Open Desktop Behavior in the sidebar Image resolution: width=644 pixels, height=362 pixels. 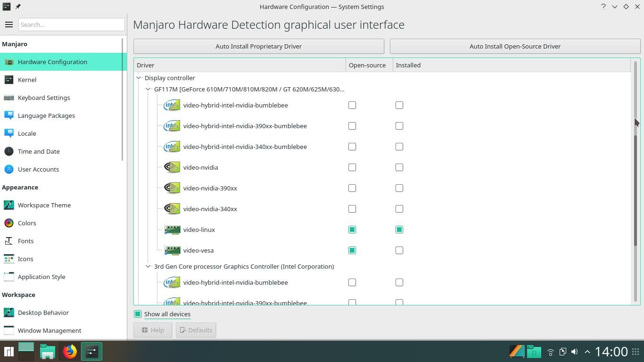[63, 313]
